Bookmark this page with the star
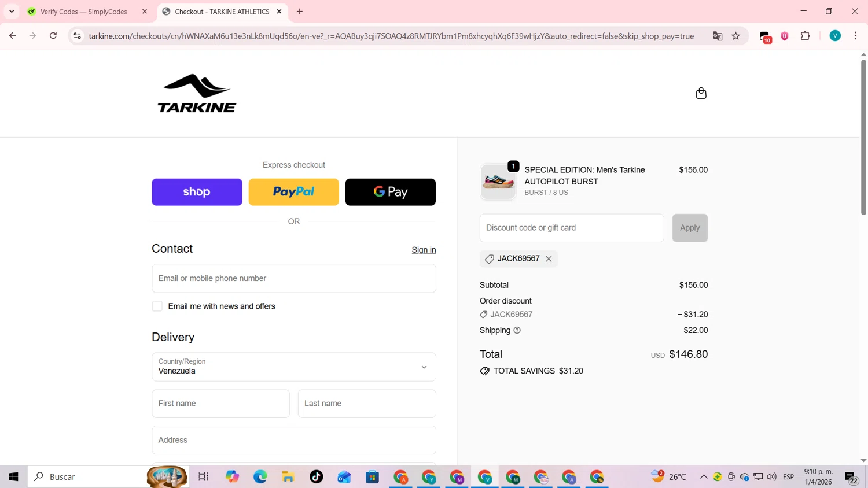The width and height of the screenshot is (868, 488). (x=736, y=36)
